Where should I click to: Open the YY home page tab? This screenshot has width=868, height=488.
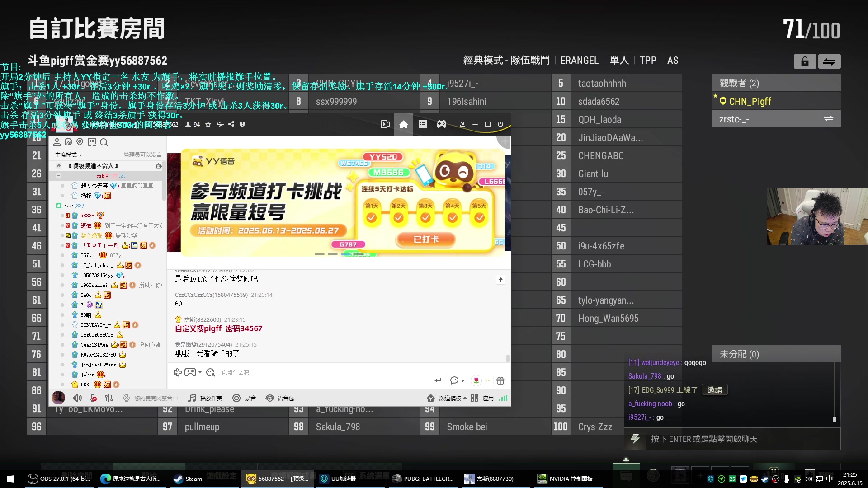404,124
